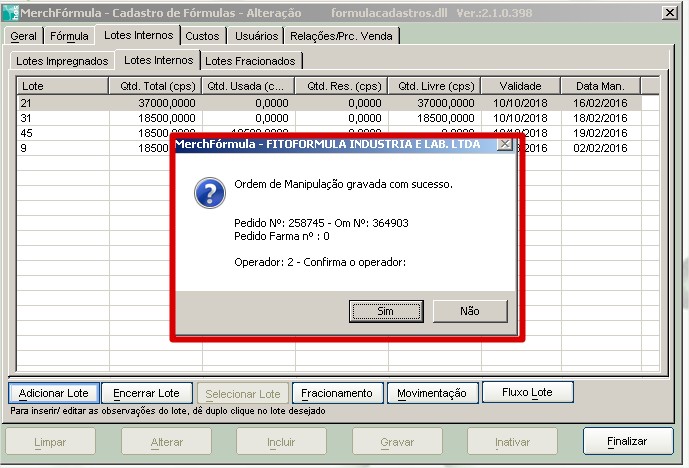Open the Relações/Prc. Venda tab
Screen dimensions: 689x468
[342, 36]
